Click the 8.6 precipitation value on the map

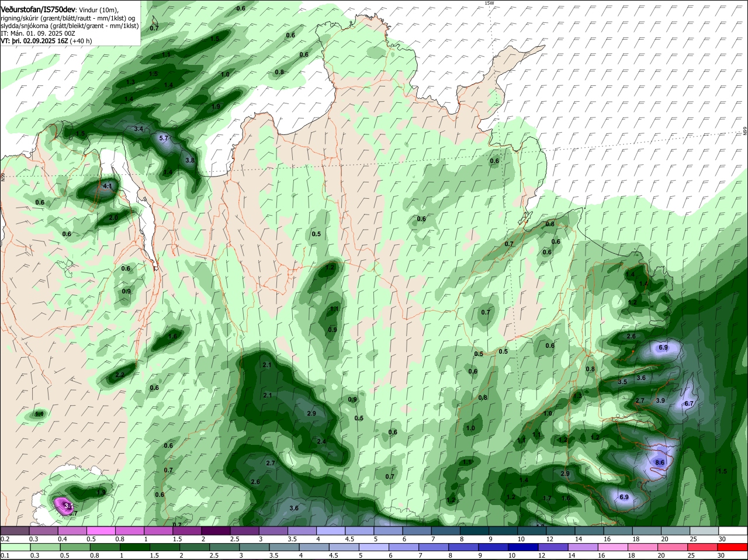[x=660, y=462]
